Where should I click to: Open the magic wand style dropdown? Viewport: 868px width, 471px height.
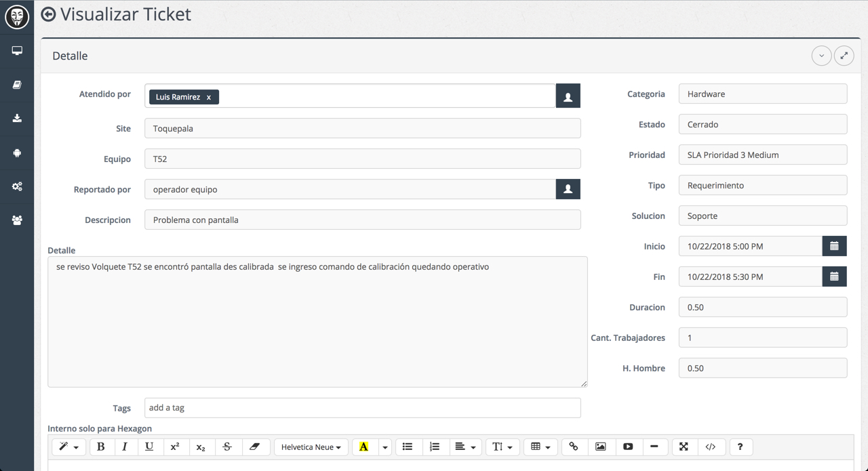[x=68, y=447]
